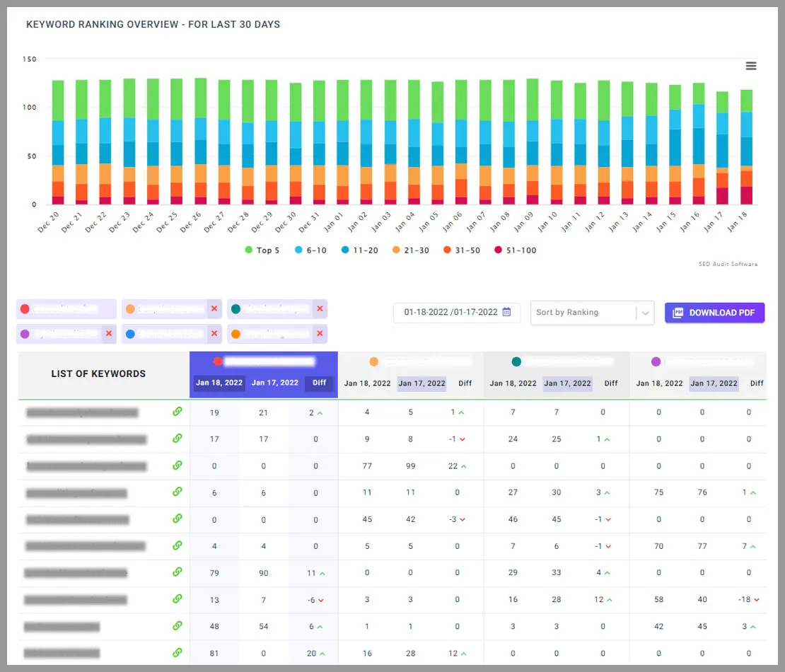Click the Diff header in blue column

(x=320, y=383)
